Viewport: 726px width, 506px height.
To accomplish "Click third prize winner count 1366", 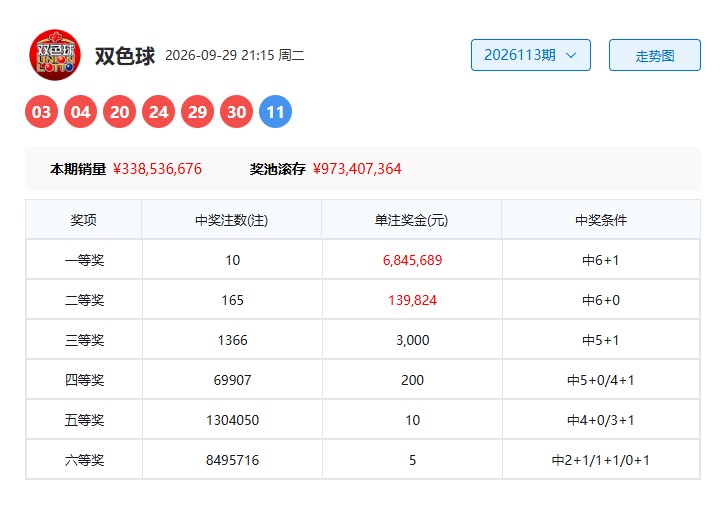I will click(x=232, y=340).
